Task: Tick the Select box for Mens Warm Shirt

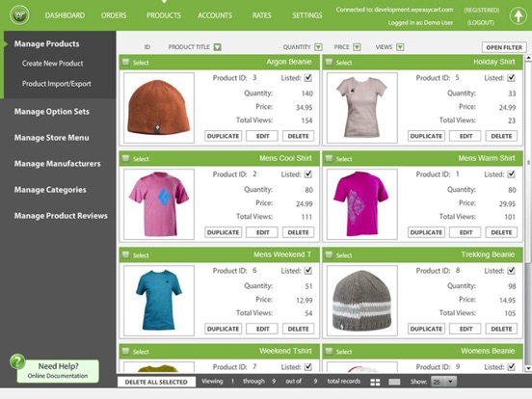Action: [329, 158]
